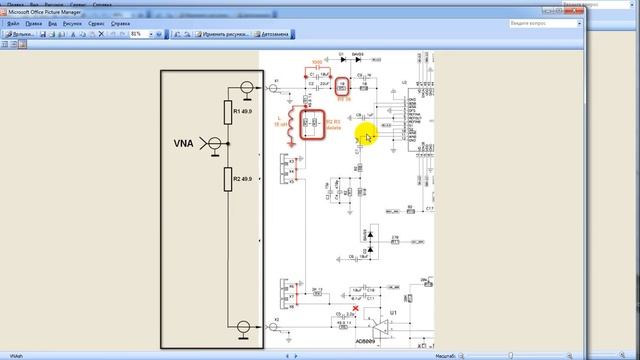The image size is (640, 360).
Task: Expand the zoom percentage dropdown arrow
Action: (151, 34)
